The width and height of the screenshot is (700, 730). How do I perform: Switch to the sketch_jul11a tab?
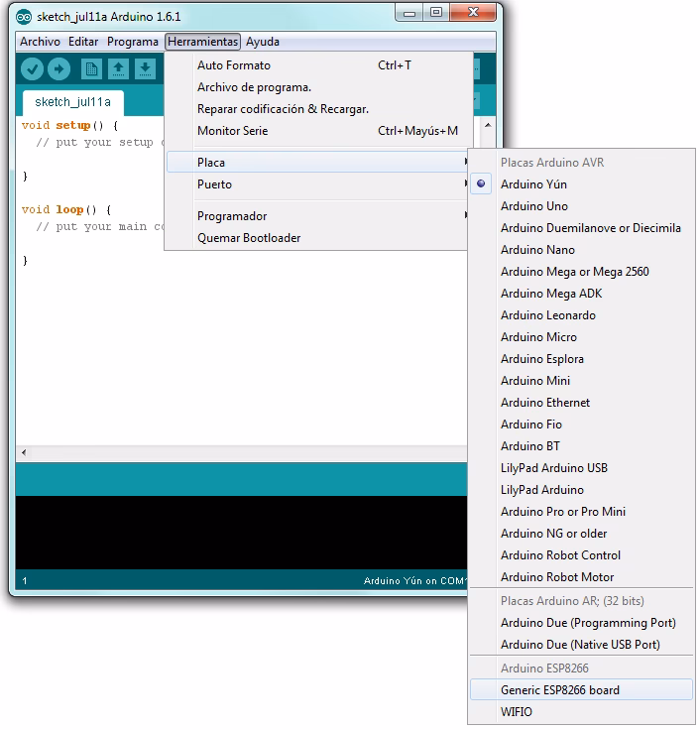[x=72, y=102]
